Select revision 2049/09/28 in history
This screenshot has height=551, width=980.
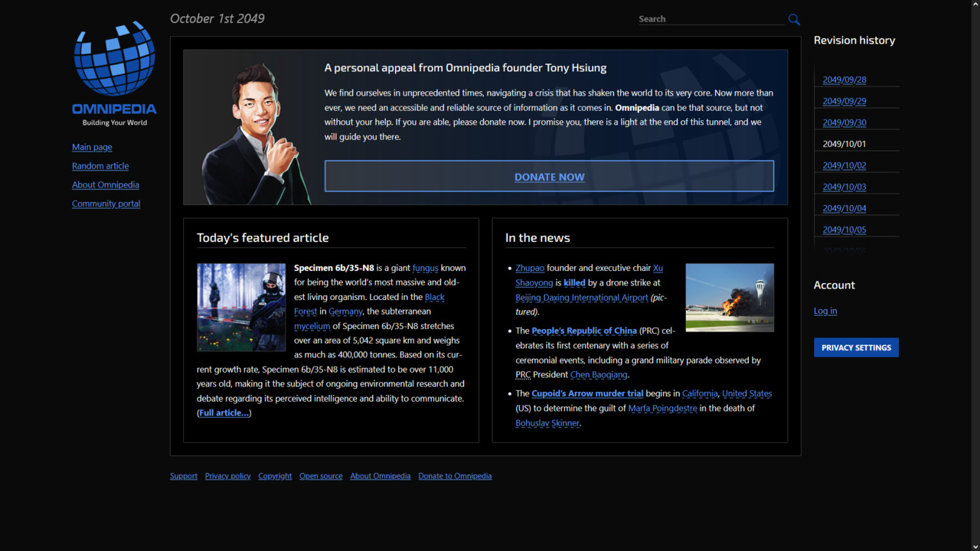(x=844, y=80)
